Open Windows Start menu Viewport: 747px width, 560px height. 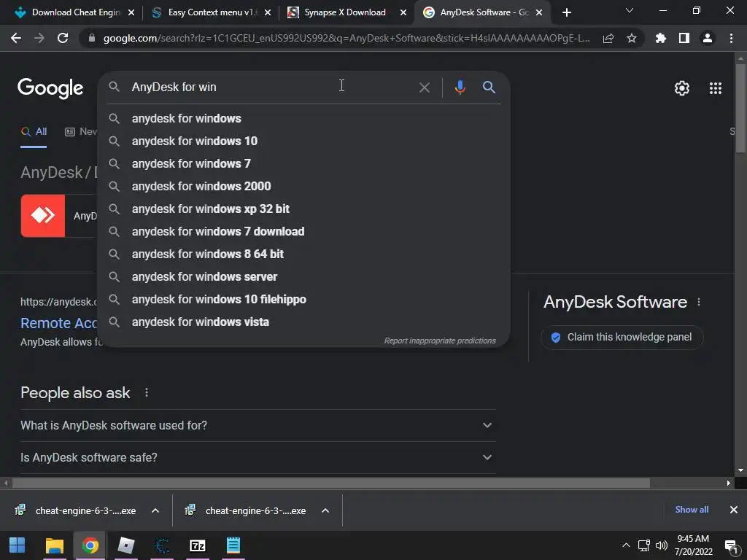pos(18,545)
